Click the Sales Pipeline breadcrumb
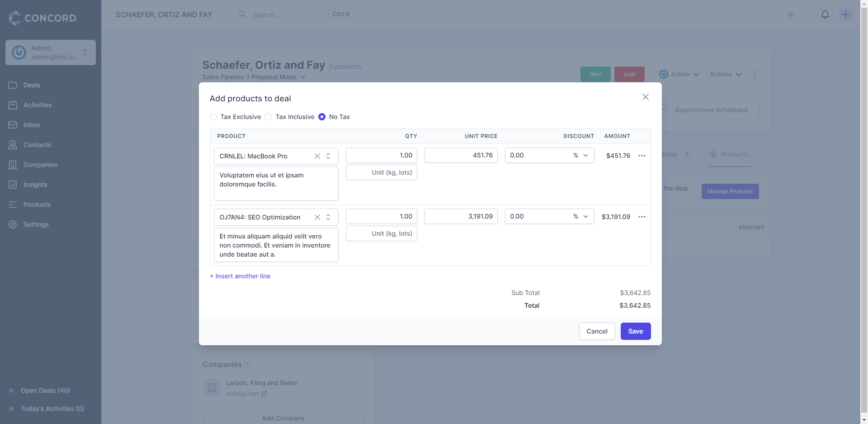The width and height of the screenshot is (868, 424). [x=223, y=77]
